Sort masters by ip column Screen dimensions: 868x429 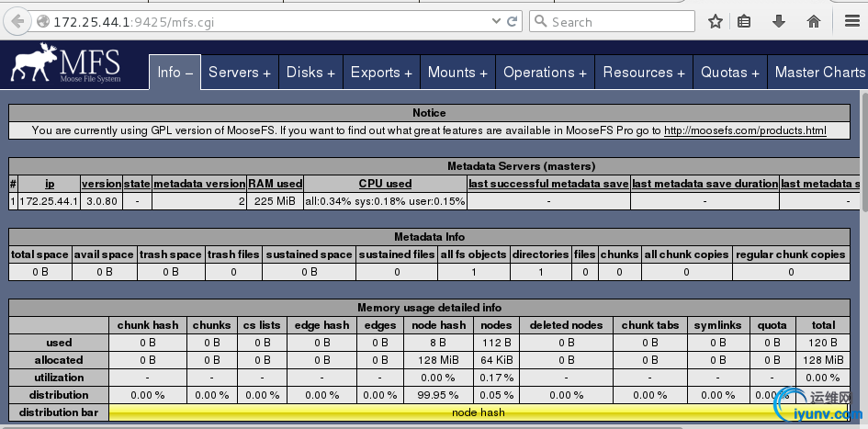click(x=50, y=184)
